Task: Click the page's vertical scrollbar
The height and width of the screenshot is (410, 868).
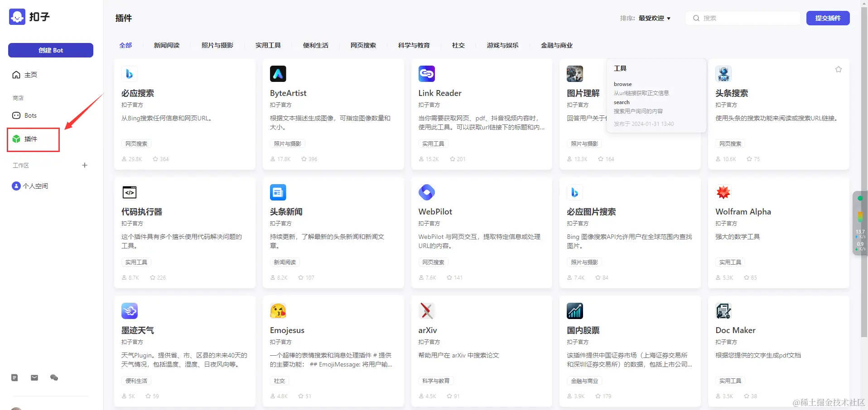Action: point(864,172)
